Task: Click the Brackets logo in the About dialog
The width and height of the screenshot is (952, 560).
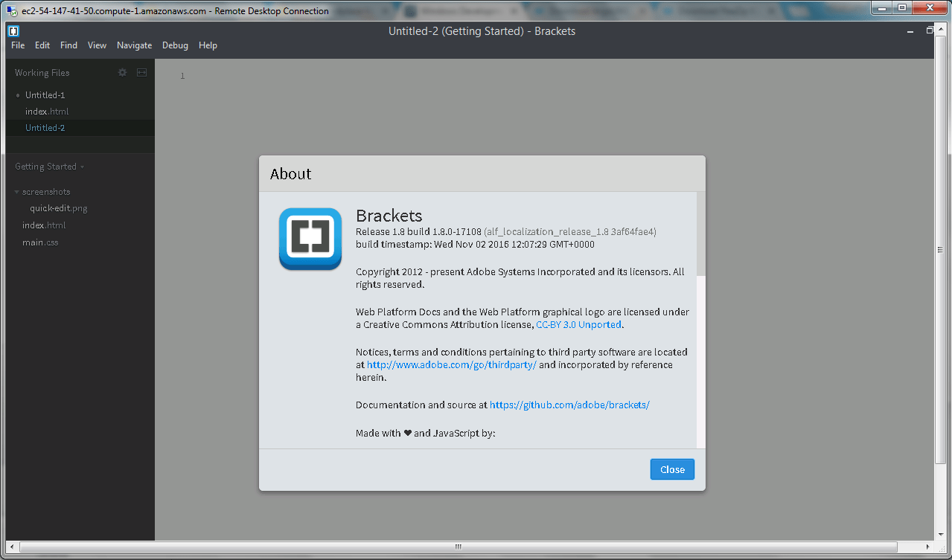Action: coord(310,239)
